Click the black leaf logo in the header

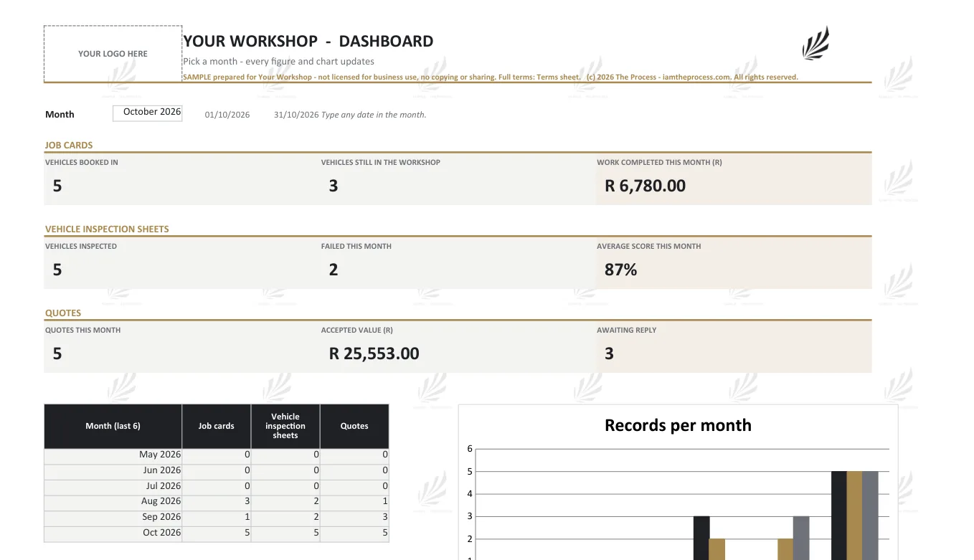pyautogui.click(x=815, y=43)
